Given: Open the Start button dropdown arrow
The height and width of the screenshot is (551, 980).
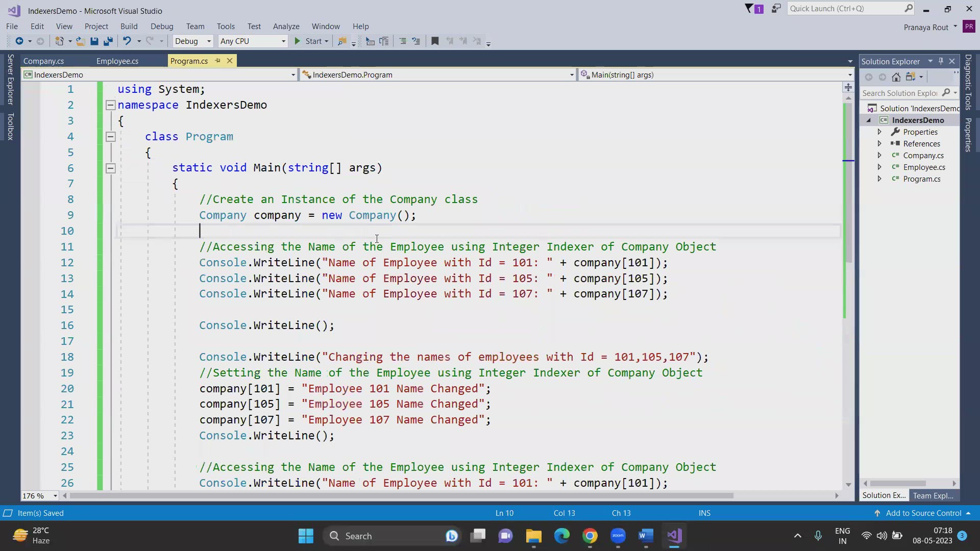Looking at the screenshot, I should [327, 41].
